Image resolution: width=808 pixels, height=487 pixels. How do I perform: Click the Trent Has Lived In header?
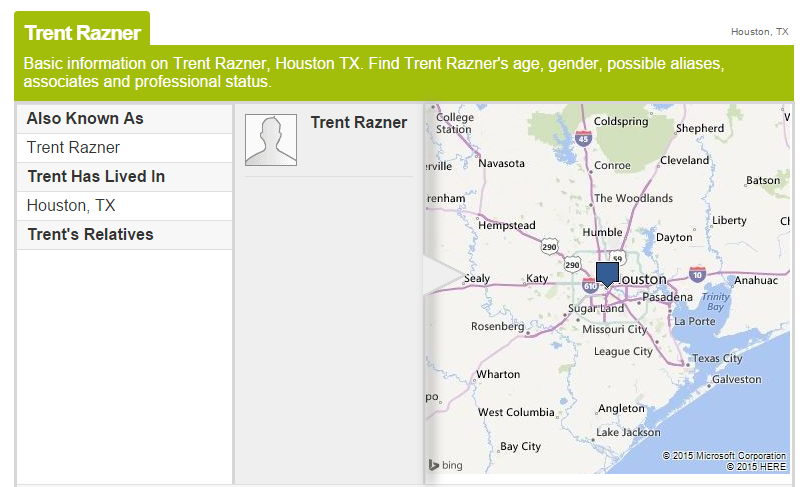pos(96,177)
